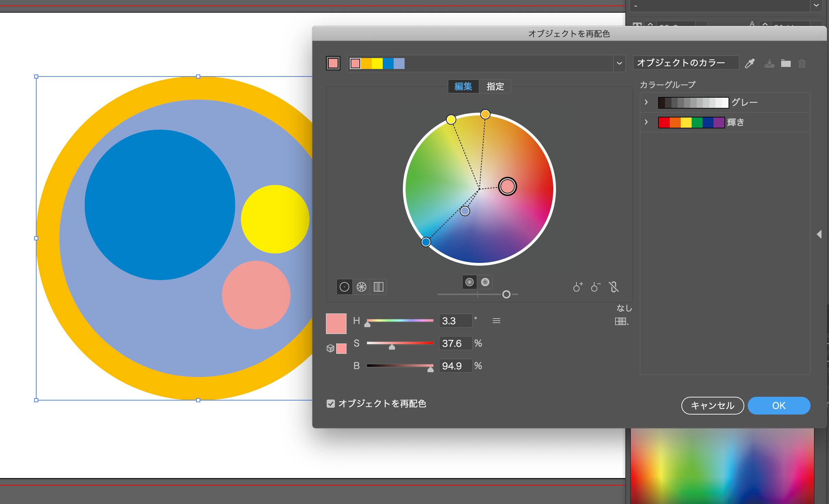Viewport: 829px width, 504px height.
Task: Switch to the 編集 tab
Action: click(463, 86)
